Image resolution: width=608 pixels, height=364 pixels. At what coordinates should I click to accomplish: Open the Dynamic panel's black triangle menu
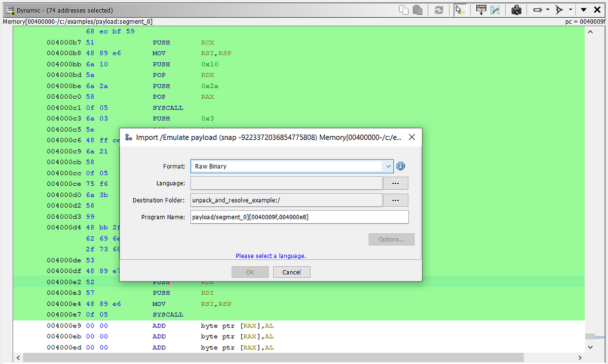pyautogui.click(x=584, y=10)
